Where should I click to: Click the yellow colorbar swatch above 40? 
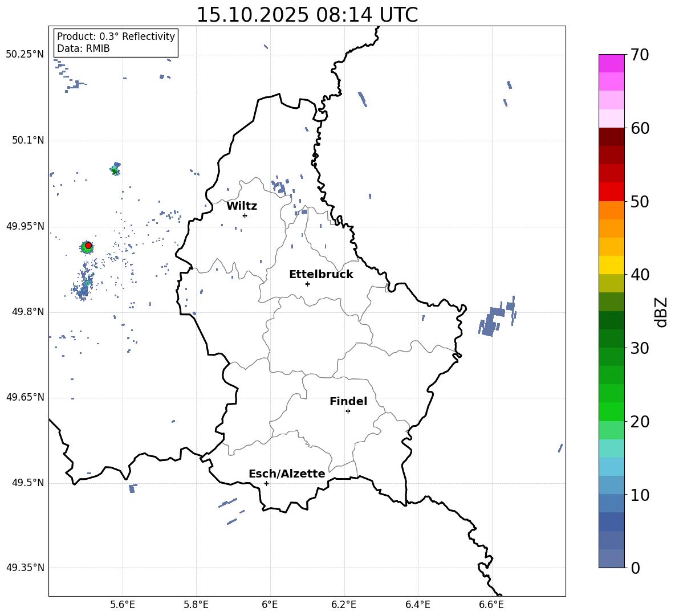coord(612,265)
